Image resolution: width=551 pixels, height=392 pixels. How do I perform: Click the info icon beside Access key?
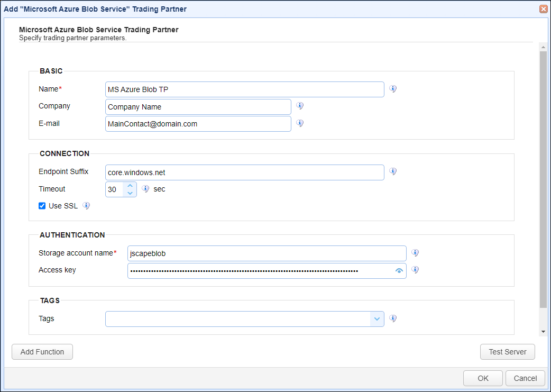pyautogui.click(x=415, y=270)
